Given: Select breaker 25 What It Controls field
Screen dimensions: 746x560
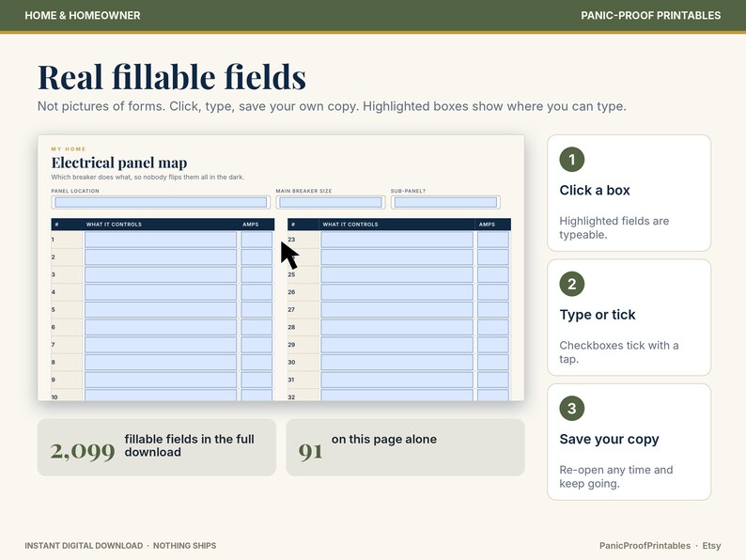Looking at the screenshot, I should 396,274.
